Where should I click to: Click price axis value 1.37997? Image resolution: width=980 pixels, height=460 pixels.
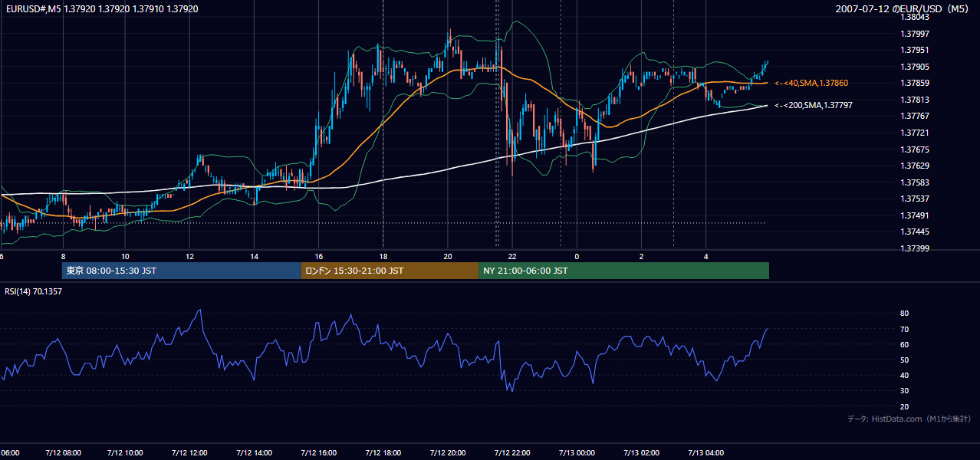tap(915, 34)
